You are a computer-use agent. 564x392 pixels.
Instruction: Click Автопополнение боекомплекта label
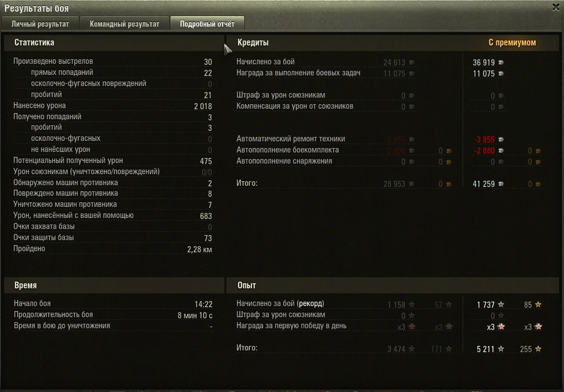point(288,150)
